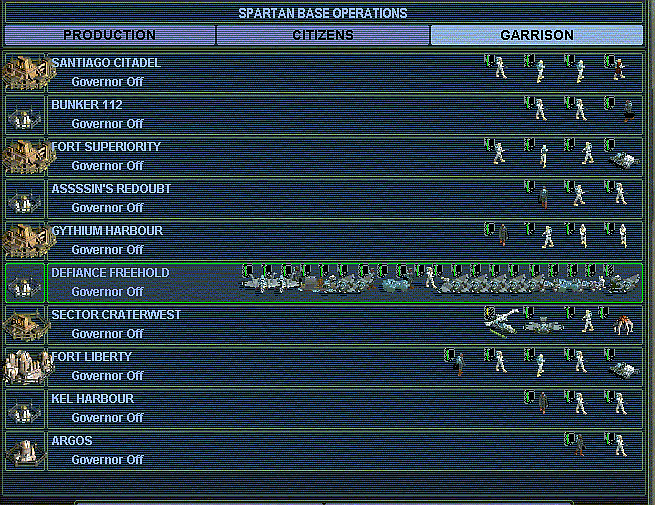
Task: Click the Fort Liberty base icon
Action: tap(25, 366)
